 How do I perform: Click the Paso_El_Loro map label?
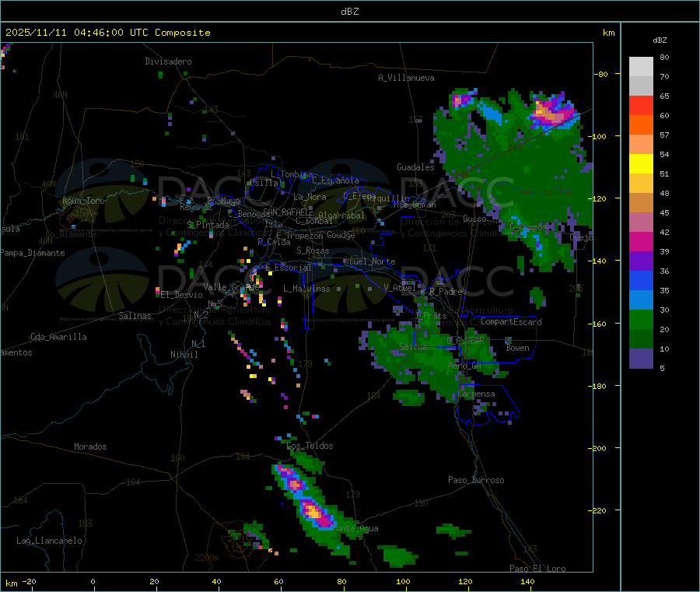click(x=537, y=569)
